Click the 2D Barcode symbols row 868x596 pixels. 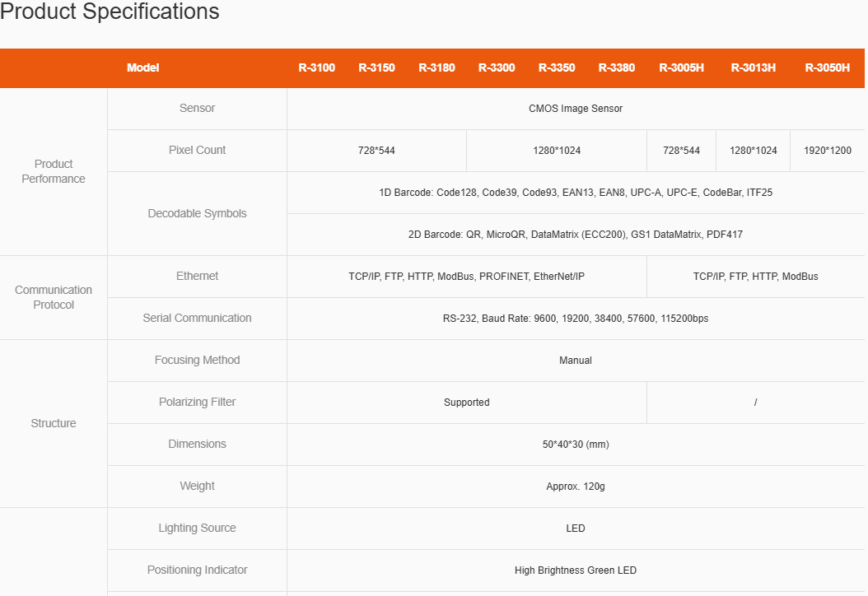(x=575, y=235)
